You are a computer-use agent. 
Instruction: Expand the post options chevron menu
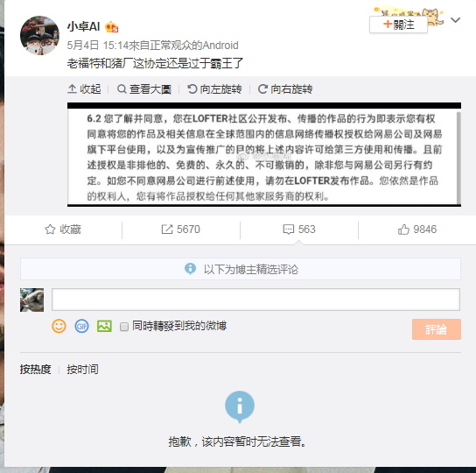click(455, 20)
